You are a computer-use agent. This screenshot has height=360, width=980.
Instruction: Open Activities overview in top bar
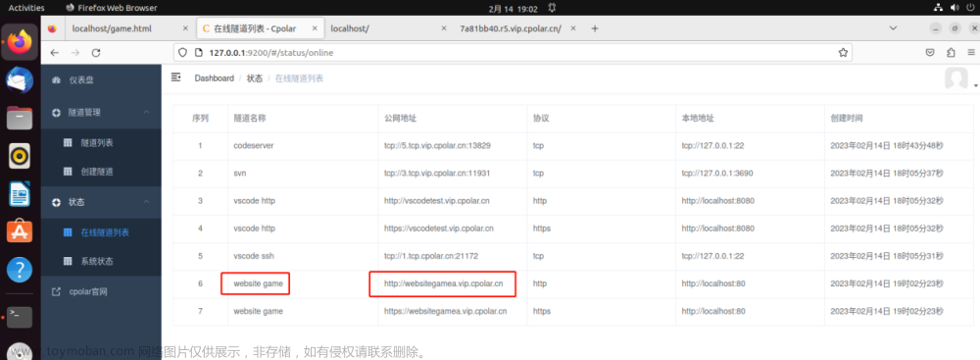(x=26, y=8)
